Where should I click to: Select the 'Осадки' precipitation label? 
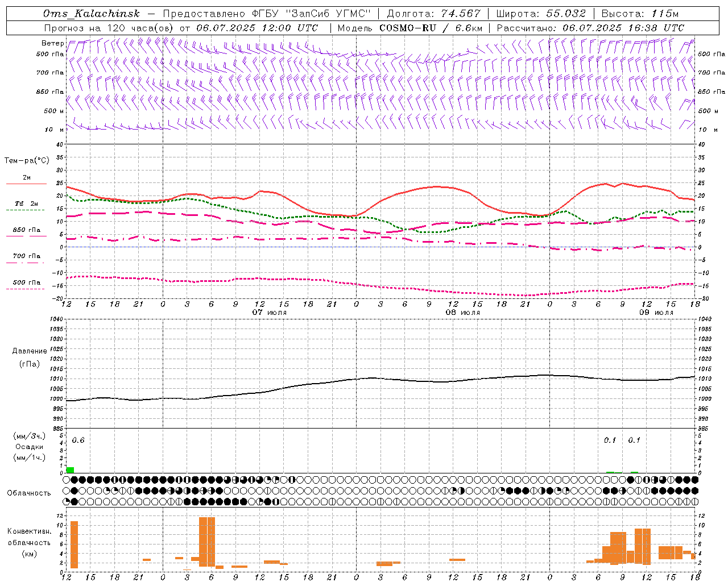(x=30, y=447)
